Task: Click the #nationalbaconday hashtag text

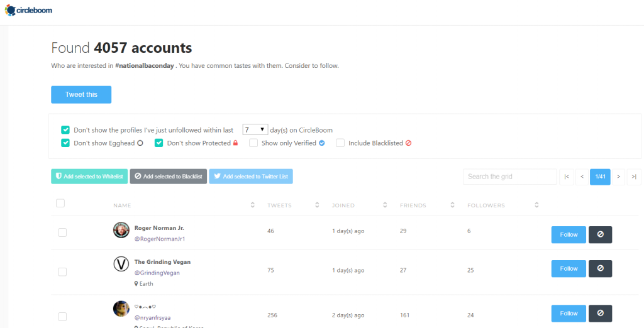Action: point(145,66)
